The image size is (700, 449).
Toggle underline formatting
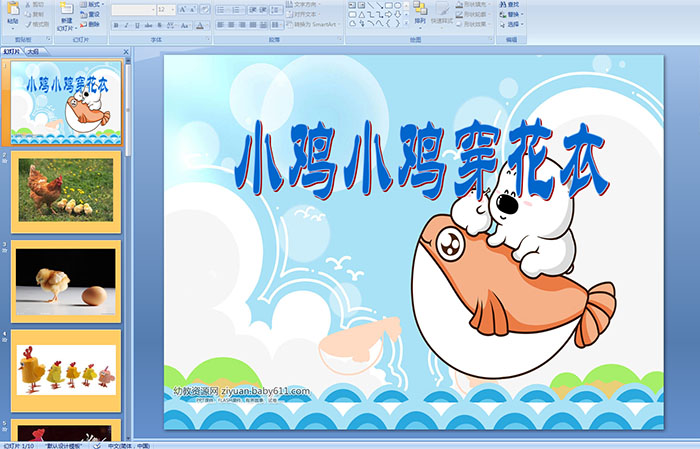[137, 25]
